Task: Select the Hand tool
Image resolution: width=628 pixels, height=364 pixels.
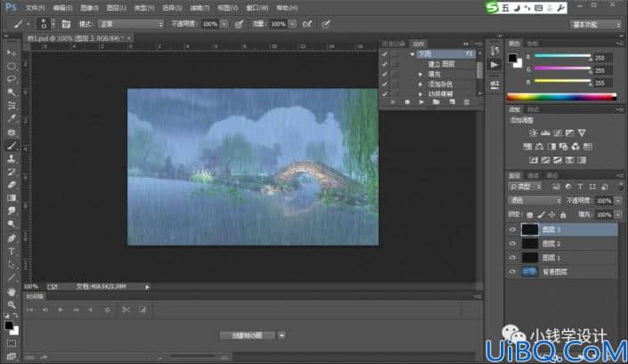Action: point(12,292)
